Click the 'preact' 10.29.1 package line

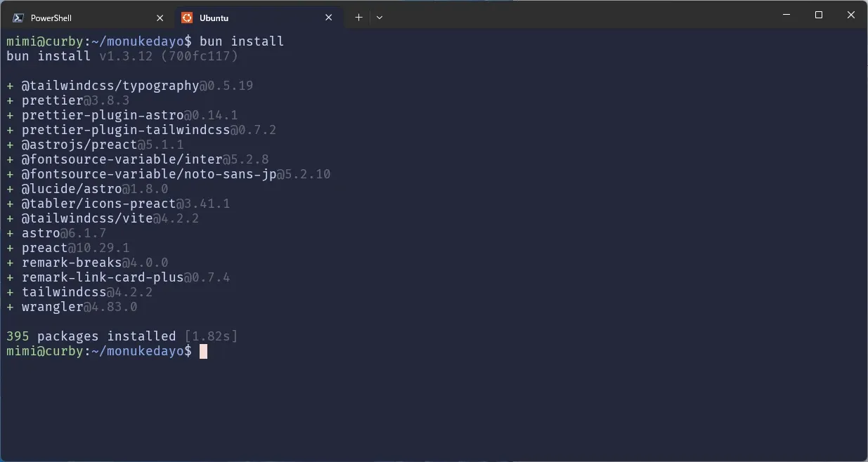[x=68, y=248]
